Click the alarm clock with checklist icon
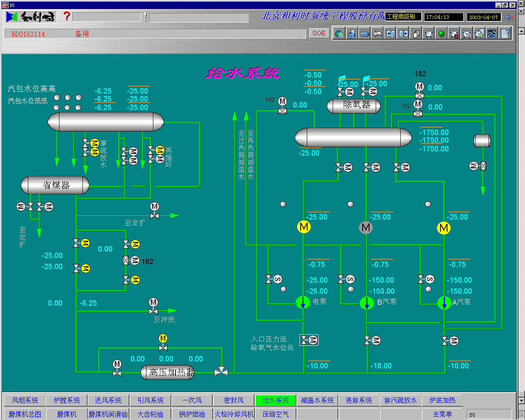 (479, 34)
